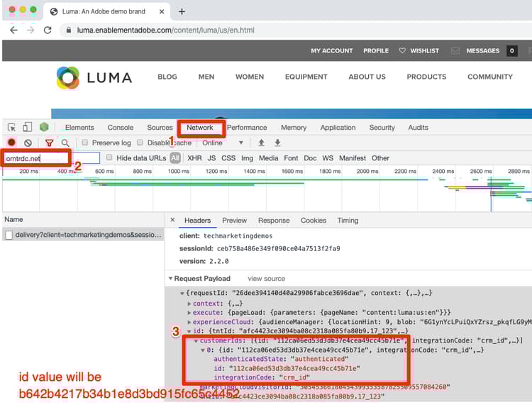Filter requests by JS
The image size is (532, 405).
211,158
